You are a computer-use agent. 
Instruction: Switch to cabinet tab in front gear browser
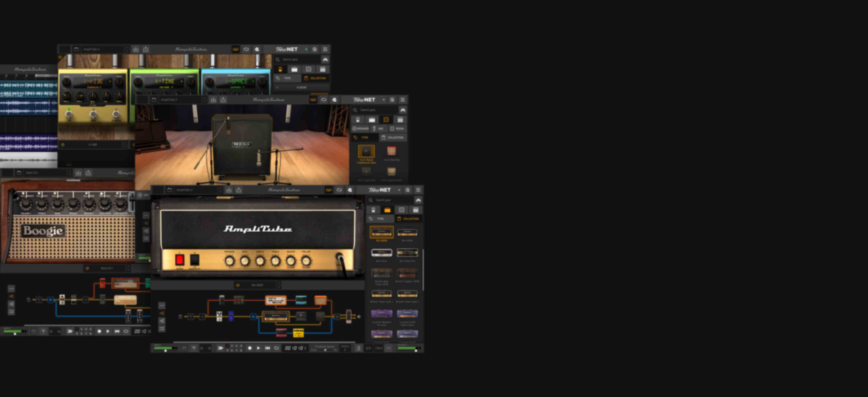click(x=401, y=210)
